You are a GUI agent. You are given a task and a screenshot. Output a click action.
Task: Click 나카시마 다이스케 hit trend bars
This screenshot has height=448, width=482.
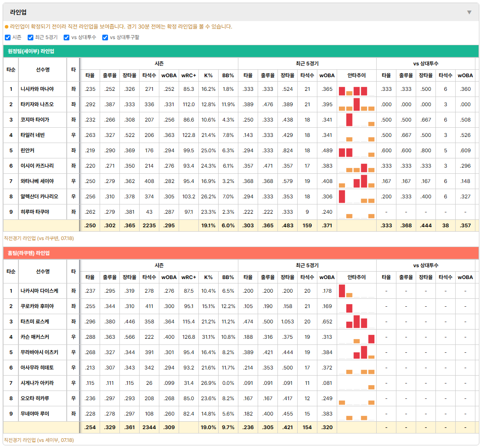[x=356, y=291]
